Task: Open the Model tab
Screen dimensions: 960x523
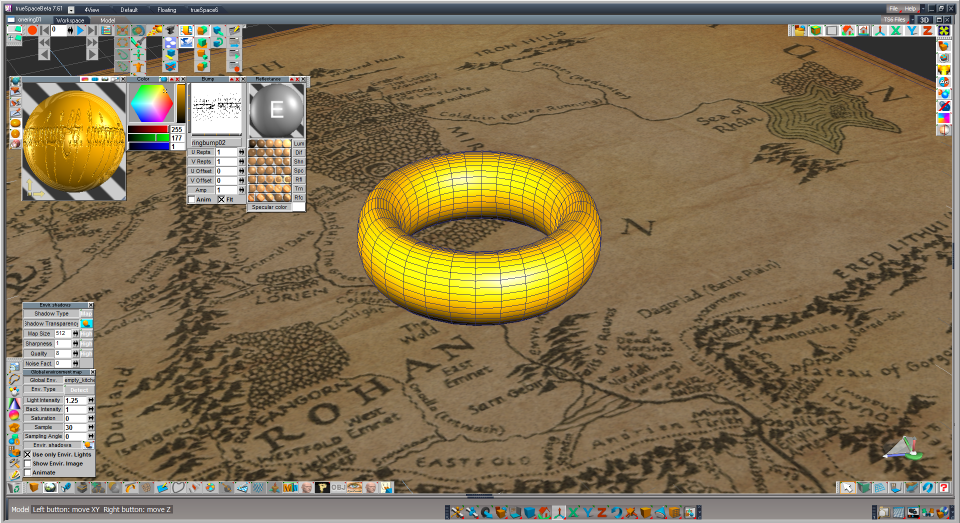Action: (x=108, y=20)
